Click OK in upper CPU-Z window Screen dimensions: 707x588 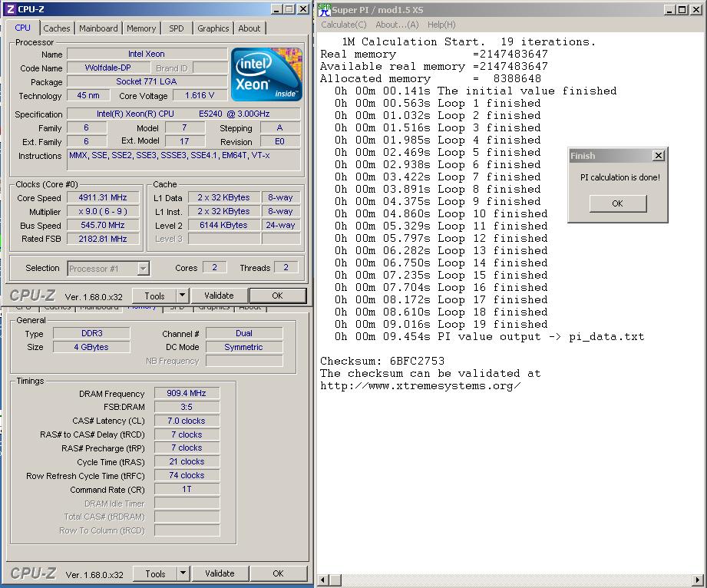277,296
